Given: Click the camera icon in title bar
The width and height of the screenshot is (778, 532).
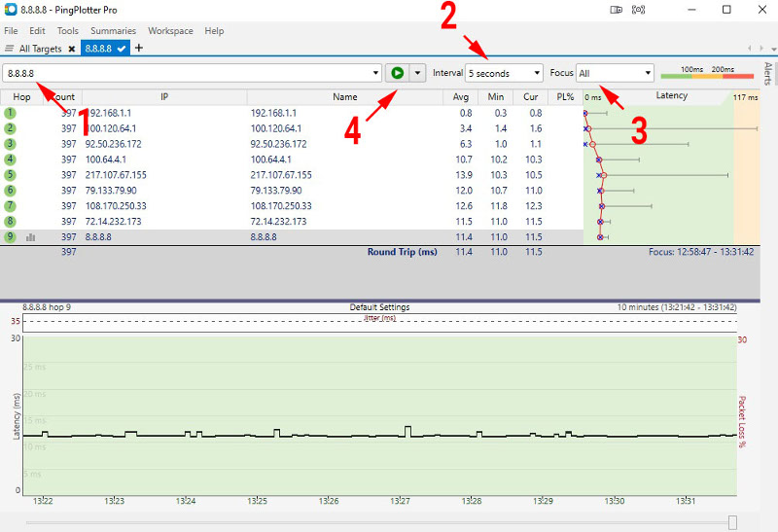Looking at the screenshot, I should (x=616, y=10).
